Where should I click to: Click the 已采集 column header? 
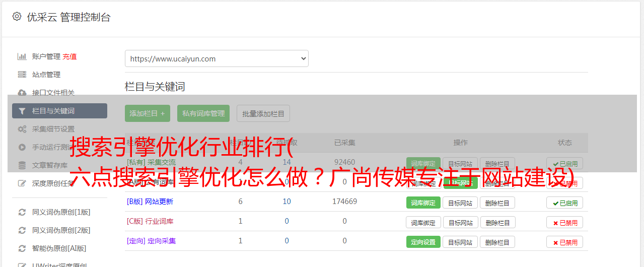[x=344, y=143]
